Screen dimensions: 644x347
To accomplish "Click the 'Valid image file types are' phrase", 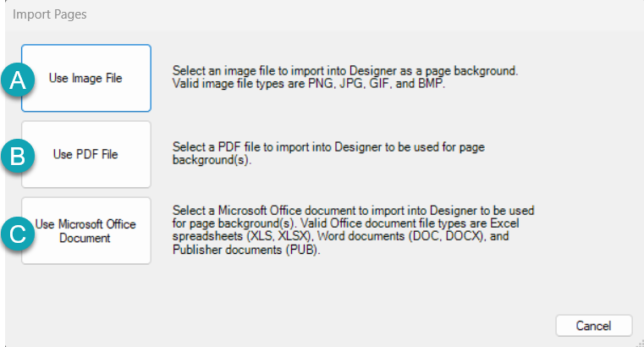I will 239,84.
